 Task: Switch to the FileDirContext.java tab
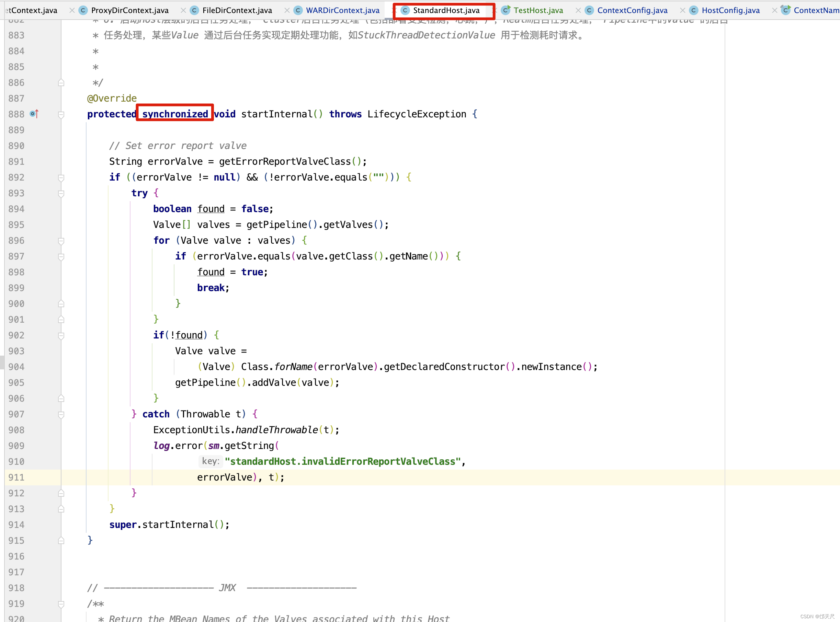(x=237, y=11)
